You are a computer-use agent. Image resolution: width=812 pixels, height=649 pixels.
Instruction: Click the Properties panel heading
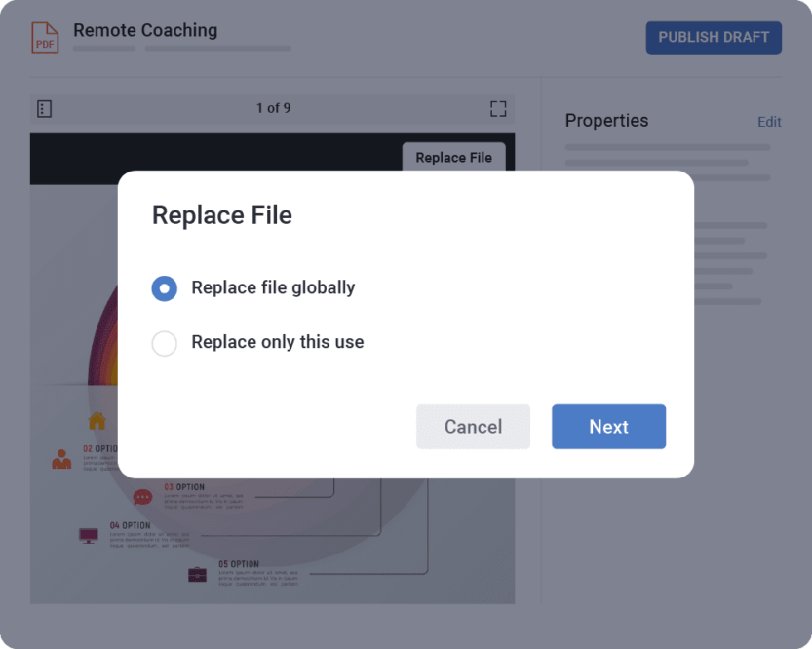pos(605,121)
